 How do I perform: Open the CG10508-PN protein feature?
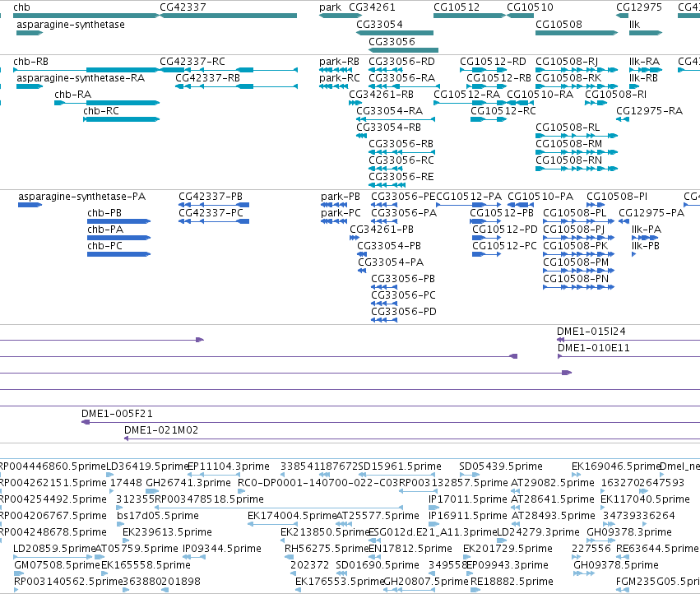click(x=578, y=287)
